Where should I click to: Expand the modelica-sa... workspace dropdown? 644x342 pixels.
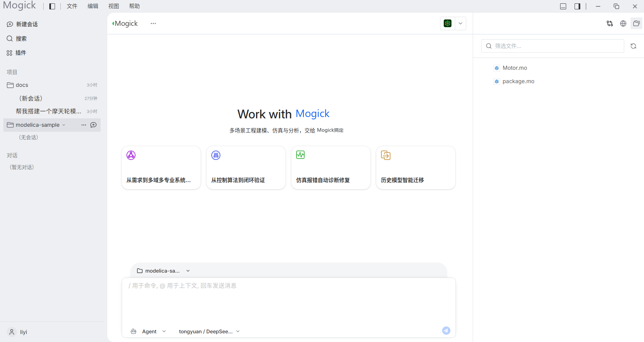[163, 271]
